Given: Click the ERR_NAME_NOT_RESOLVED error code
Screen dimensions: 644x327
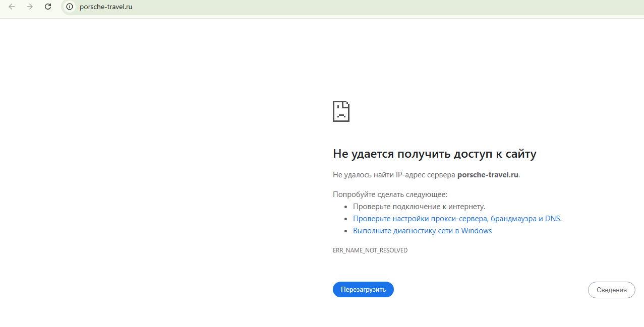Looking at the screenshot, I should pos(370,250).
